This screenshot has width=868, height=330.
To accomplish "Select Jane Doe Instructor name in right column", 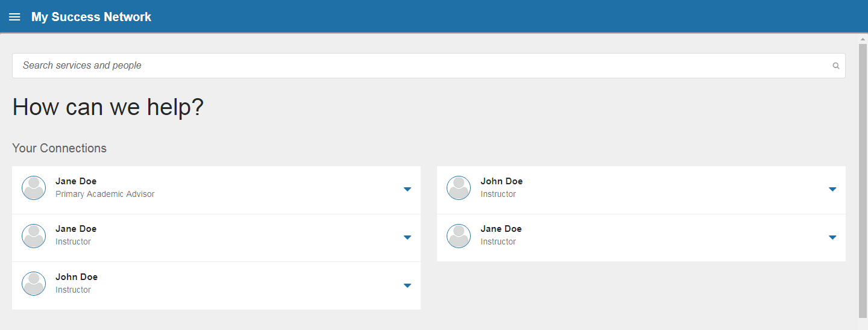I will tap(501, 229).
